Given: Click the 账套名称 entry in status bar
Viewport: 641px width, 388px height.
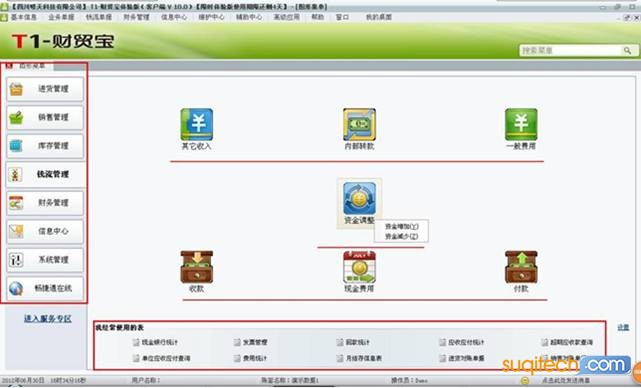Looking at the screenshot, I should click(x=290, y=381).
